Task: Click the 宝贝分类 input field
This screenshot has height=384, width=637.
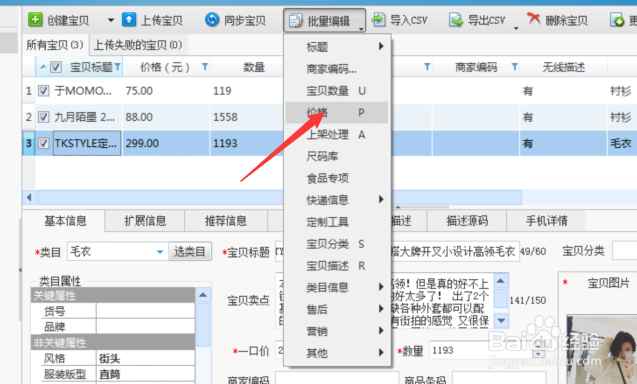Action: (624, 251)
